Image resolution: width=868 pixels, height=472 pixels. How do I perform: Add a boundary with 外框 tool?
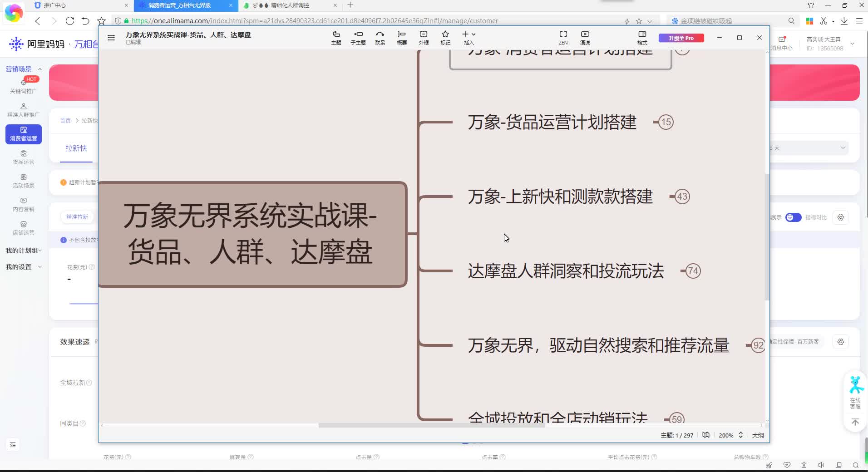pyautogui.click(x=424, y=38)
